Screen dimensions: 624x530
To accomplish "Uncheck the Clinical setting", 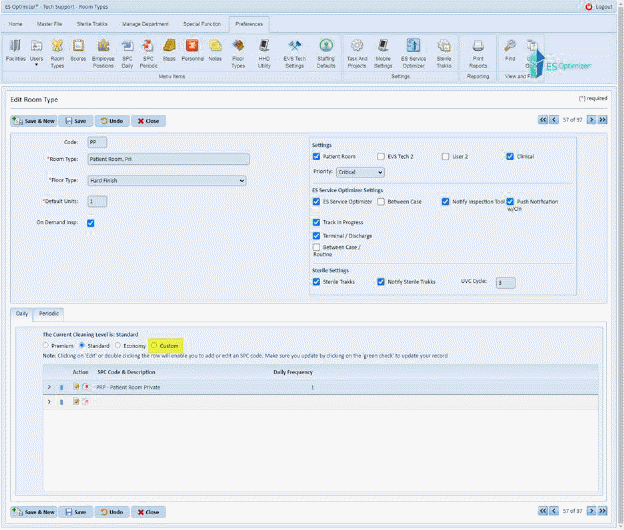I will (x=510, y=156).
